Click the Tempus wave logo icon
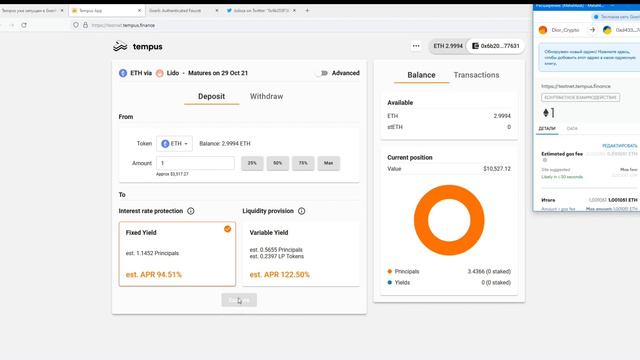 (x=120, y=47)
